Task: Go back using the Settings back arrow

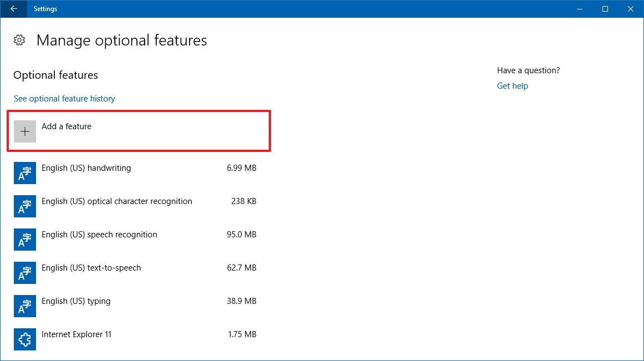Action: tap(13, 9)
